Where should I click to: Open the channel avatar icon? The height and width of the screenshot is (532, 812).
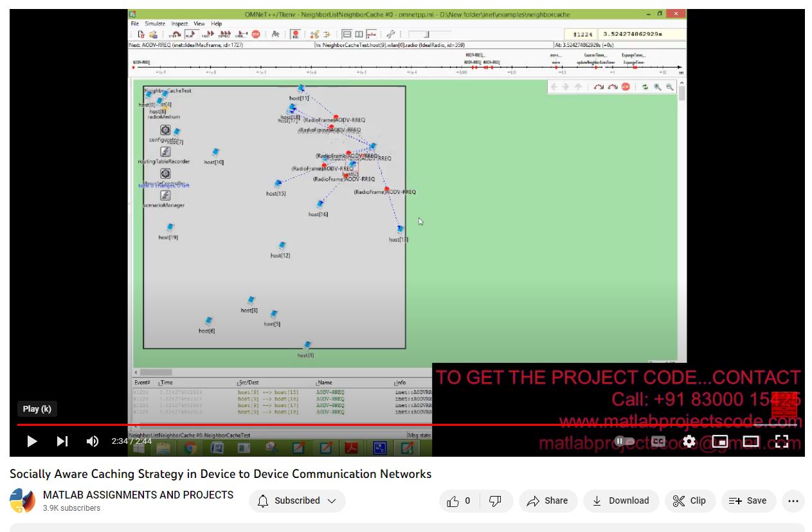(x=23, y=501)
